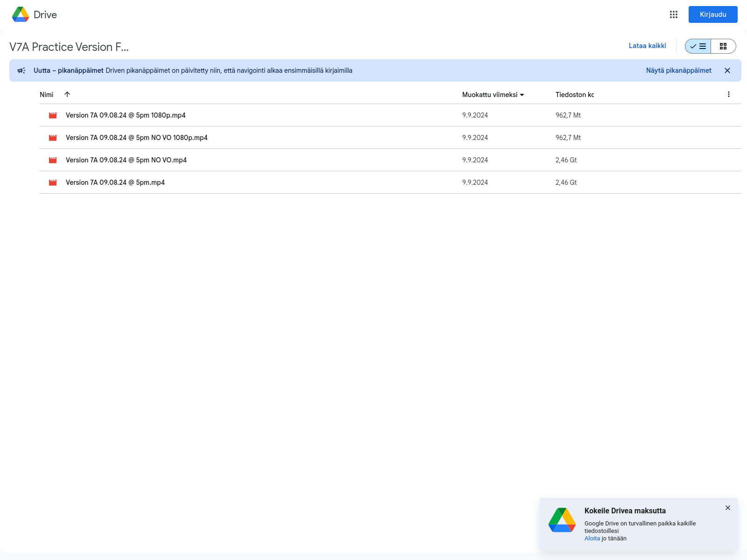This screenshot has width=747, height=560.
Task: Click video icon for 5pm.mp4 file
Action: [x=53, y=182]
